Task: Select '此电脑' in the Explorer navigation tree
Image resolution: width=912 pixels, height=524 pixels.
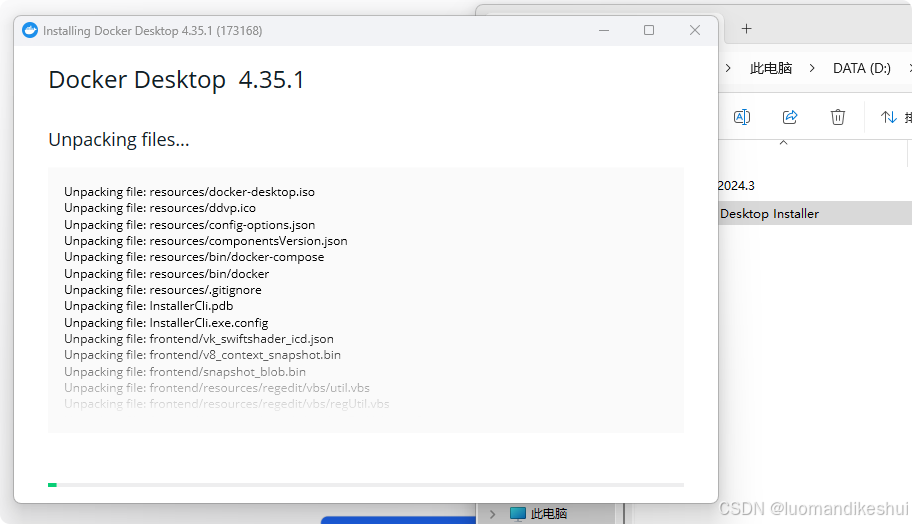Action: pyautogui.click(x=548, y=514)
